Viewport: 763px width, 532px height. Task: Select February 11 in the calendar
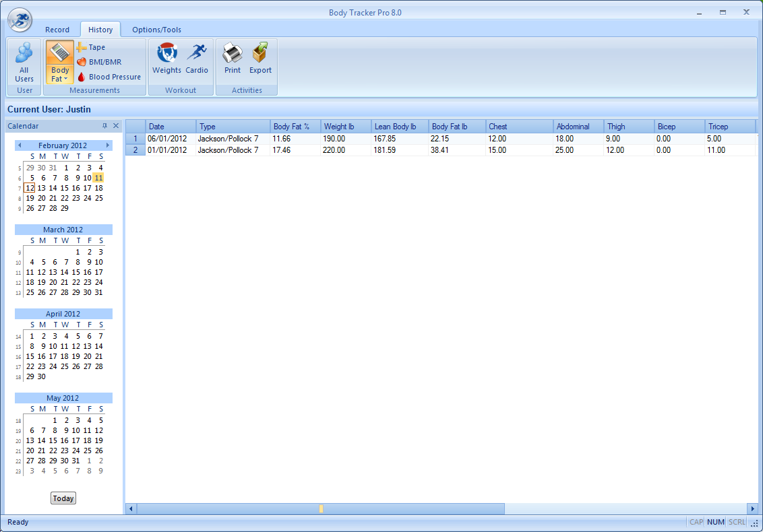coord(99,178)
